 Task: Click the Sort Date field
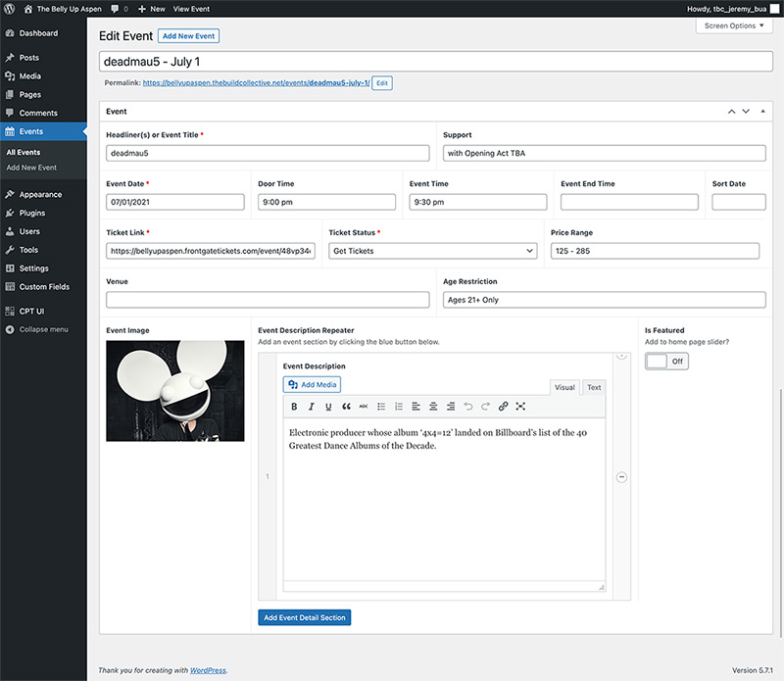point(739,202)
